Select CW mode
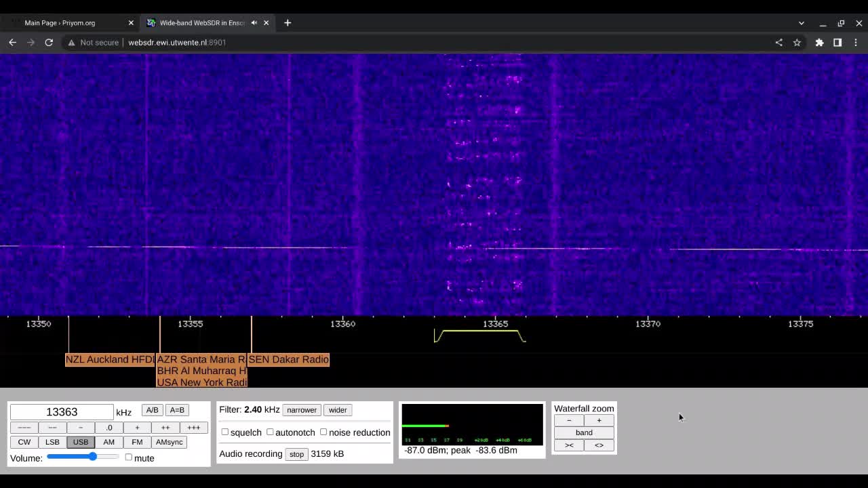 [24, 442]
